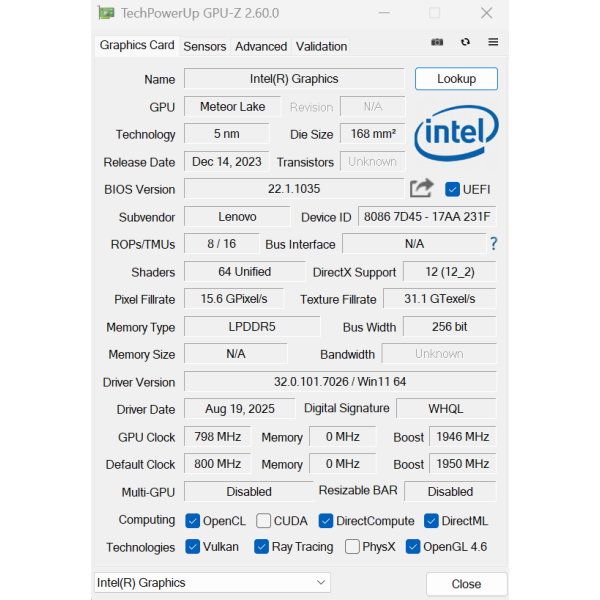600x600 pixels.
Task: Click the Revision value N/A
Action: tap(373, 106)
